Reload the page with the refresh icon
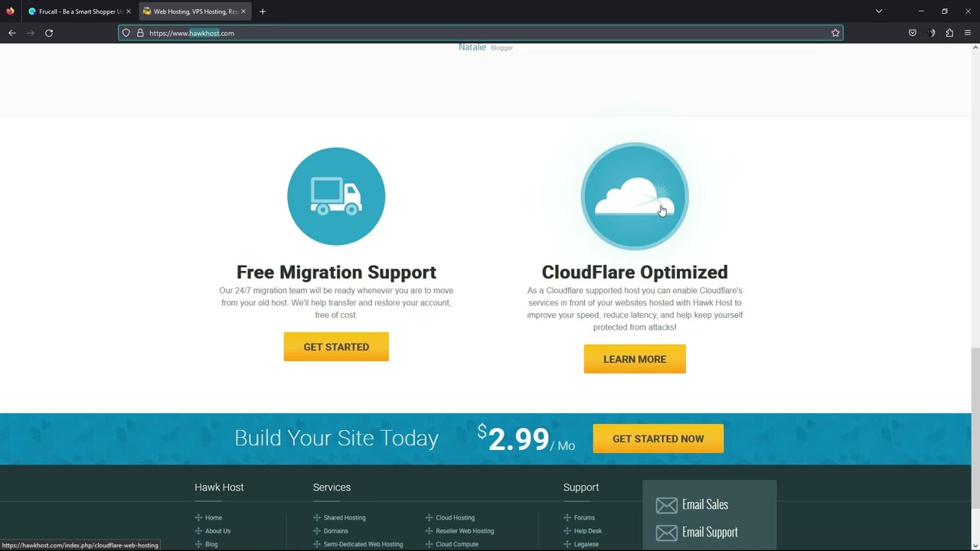This screenshot has width=980, height=551. (49, 33)
